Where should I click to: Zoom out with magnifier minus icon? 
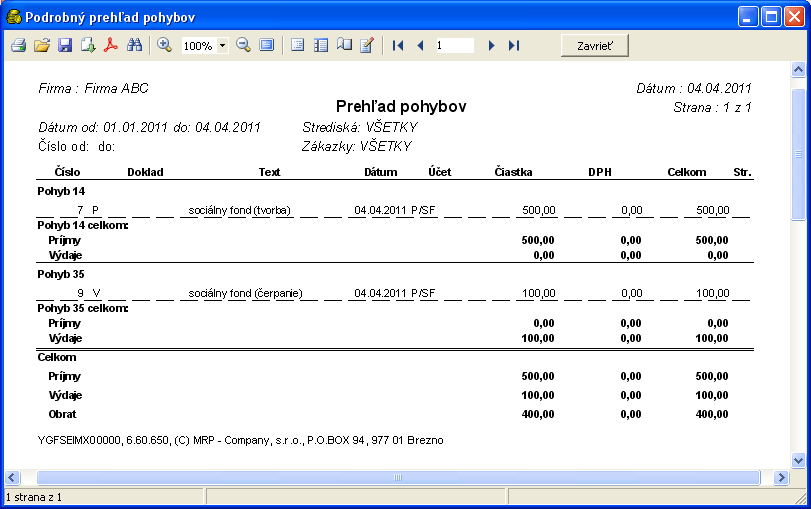click(243, 46)
